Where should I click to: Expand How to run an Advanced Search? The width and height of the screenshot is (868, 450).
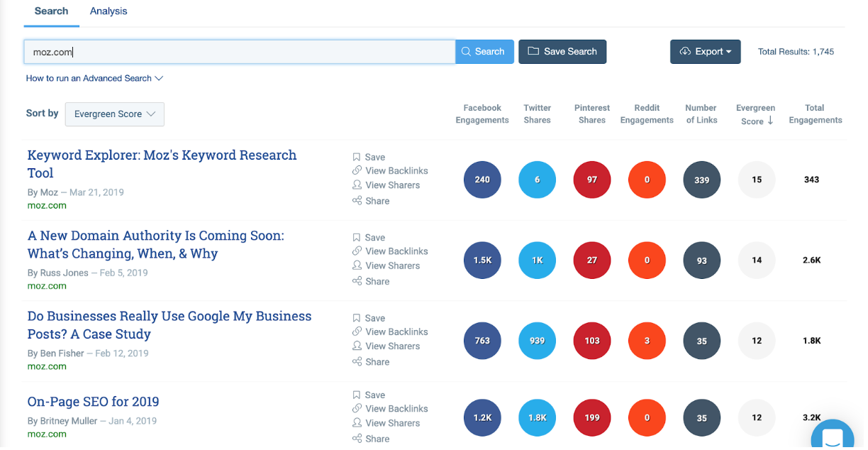pos(94,78)
